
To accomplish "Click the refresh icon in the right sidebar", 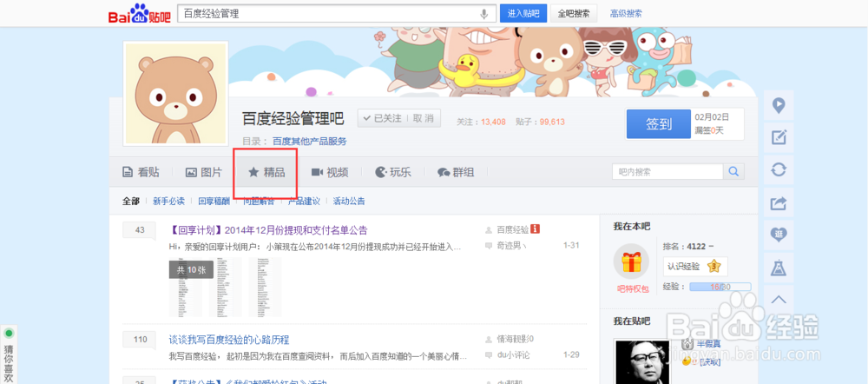I will point(779,169).
